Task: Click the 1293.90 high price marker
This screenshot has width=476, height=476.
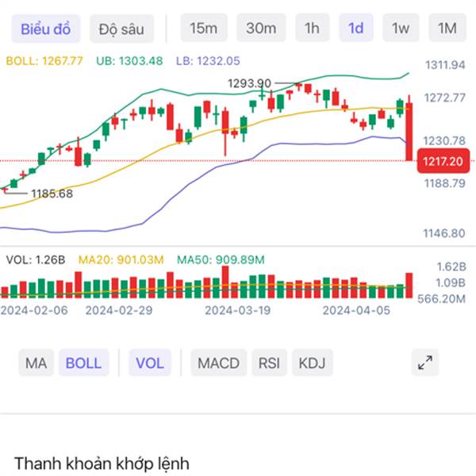Action: coord(249,83)
